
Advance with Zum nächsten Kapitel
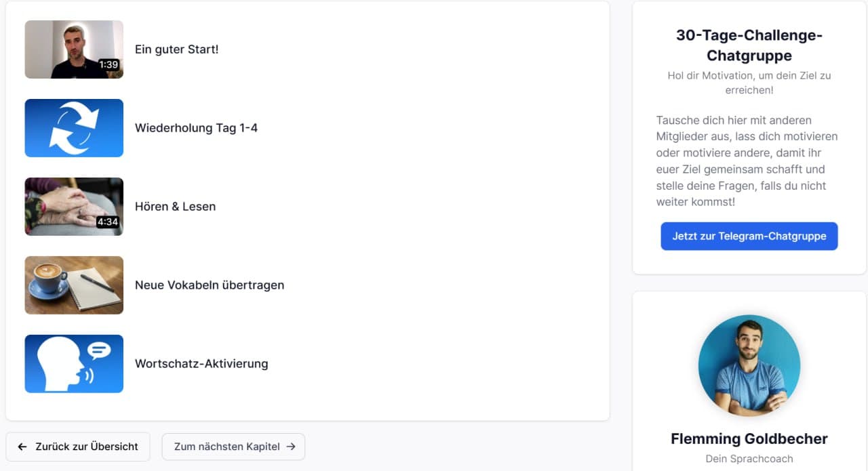pos(233,447)
